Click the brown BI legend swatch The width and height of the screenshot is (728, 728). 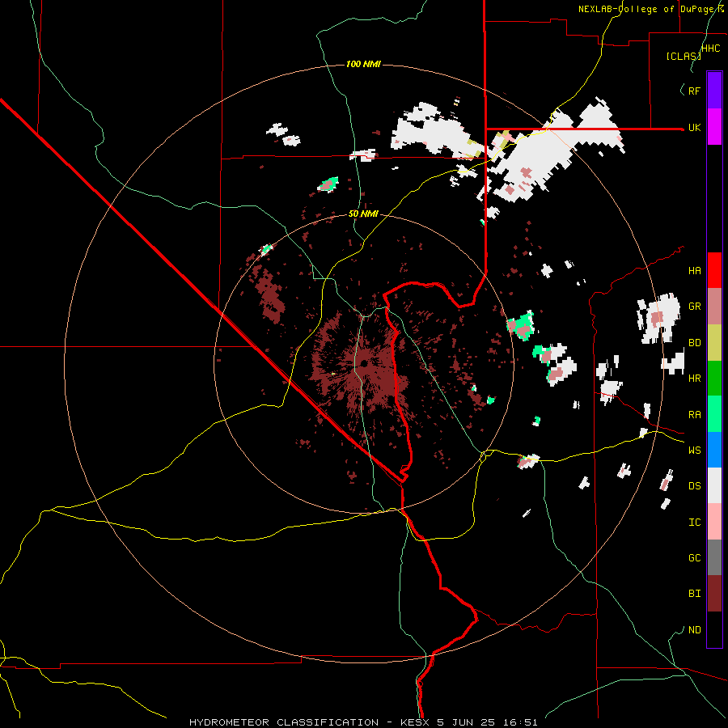(x=714, y=594)
